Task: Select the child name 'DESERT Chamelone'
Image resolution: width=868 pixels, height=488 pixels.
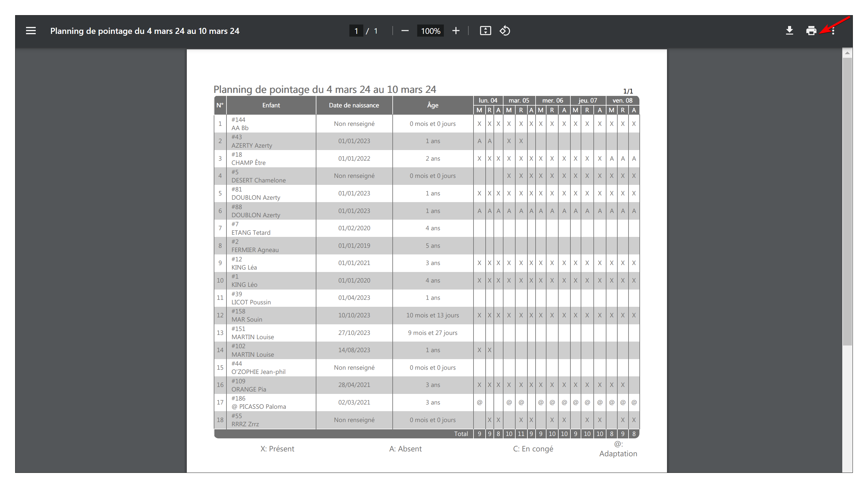Action: click(259, 180)
